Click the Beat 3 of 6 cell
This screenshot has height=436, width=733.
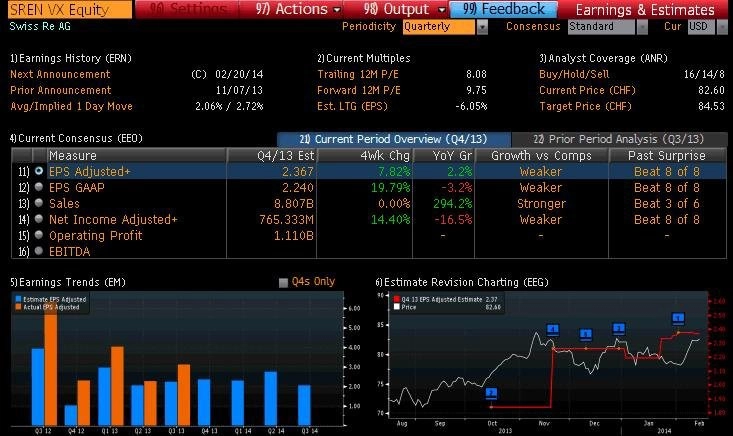667,204
